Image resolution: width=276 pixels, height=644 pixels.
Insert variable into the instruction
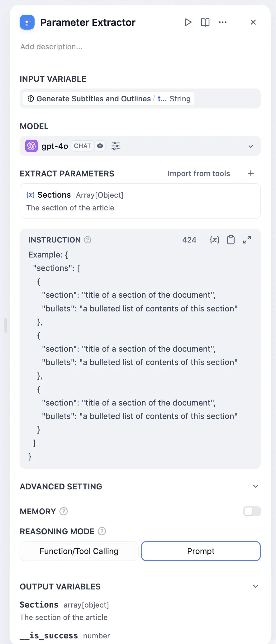[x=215, y=240]
